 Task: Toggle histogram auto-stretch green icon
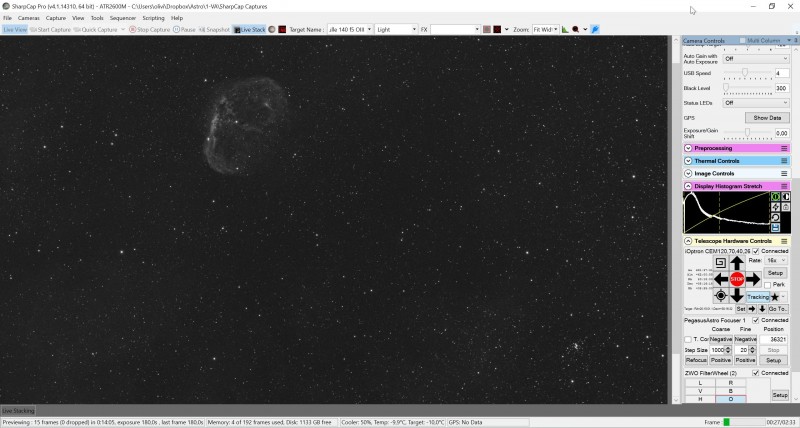(x=776, y=196)
